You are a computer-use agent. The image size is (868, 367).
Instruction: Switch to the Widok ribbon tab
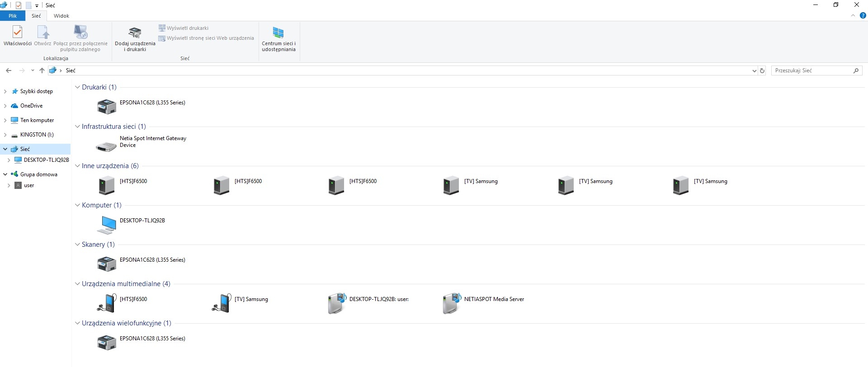[61, 16]
